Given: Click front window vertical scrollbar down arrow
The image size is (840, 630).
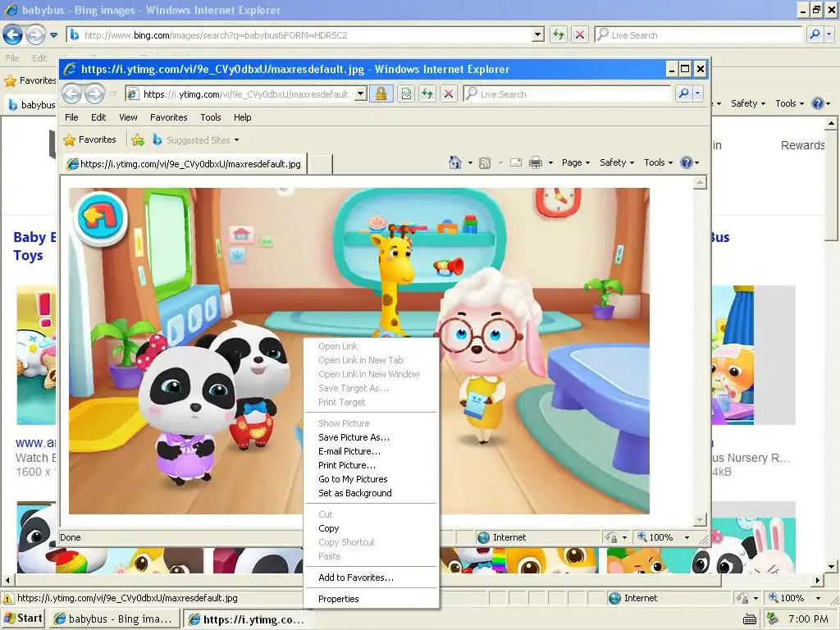Looking at the screenshot, I should point(700,519).
